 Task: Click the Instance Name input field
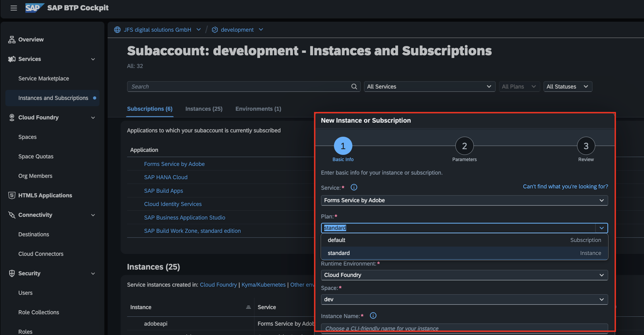point(464,328)
